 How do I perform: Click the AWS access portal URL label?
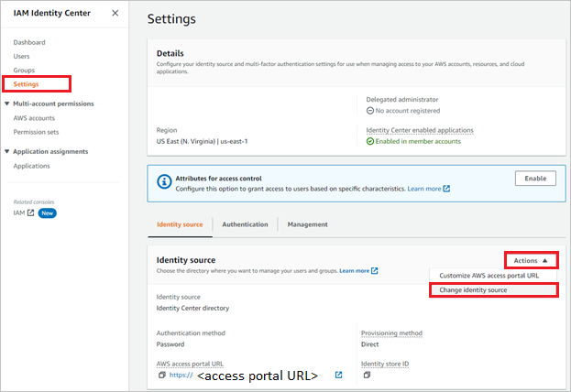point(190,364)
